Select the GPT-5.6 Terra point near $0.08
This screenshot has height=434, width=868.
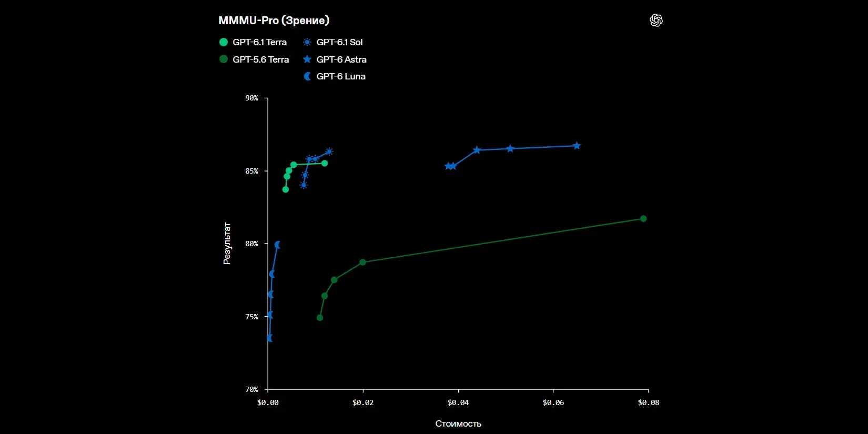(643, 219)
